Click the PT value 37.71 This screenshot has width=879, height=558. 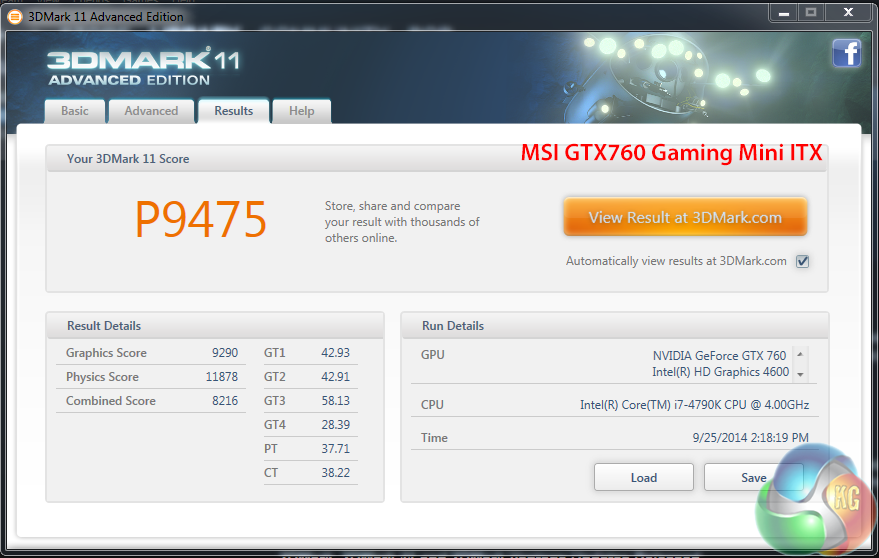coord(335,449)
